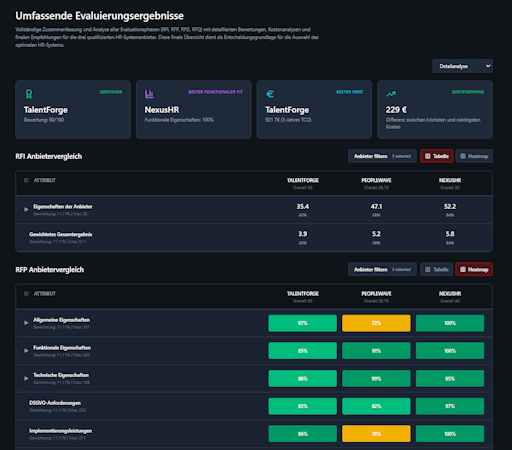This screenshot has height=450, width=512.
Task: Expand Technische Eigenschaften row
Action: coord(26,378)
